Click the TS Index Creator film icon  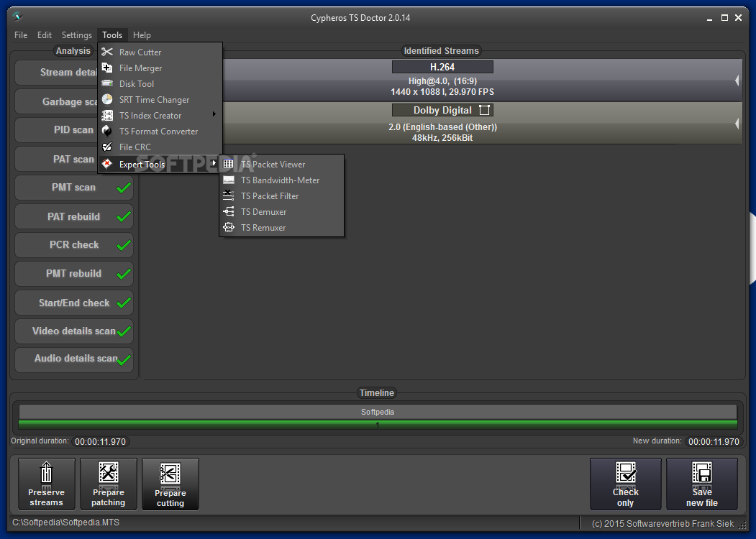[107, 115]
